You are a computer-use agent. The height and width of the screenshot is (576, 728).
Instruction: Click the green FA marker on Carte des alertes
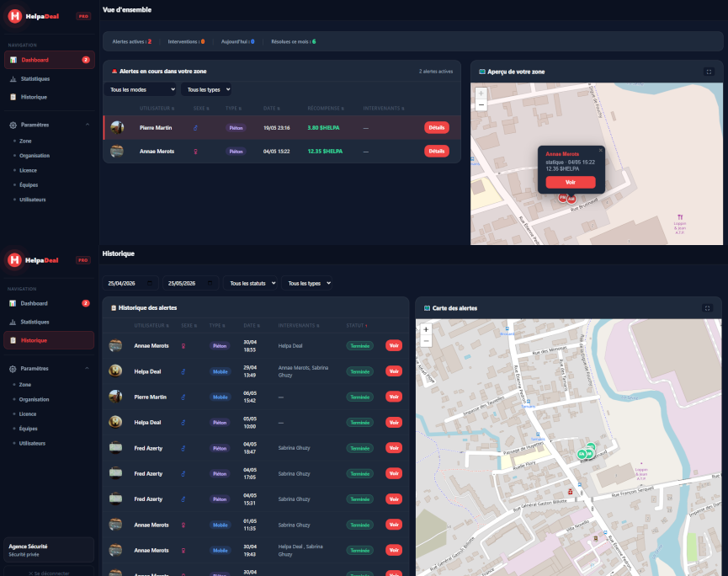pyautogui.click(x=582, y=454)
